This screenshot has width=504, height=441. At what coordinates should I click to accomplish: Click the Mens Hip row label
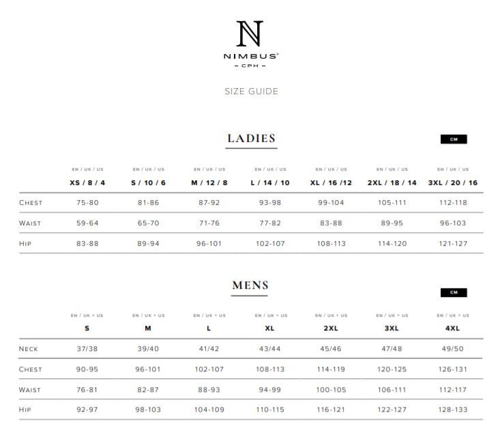[25, 410]
